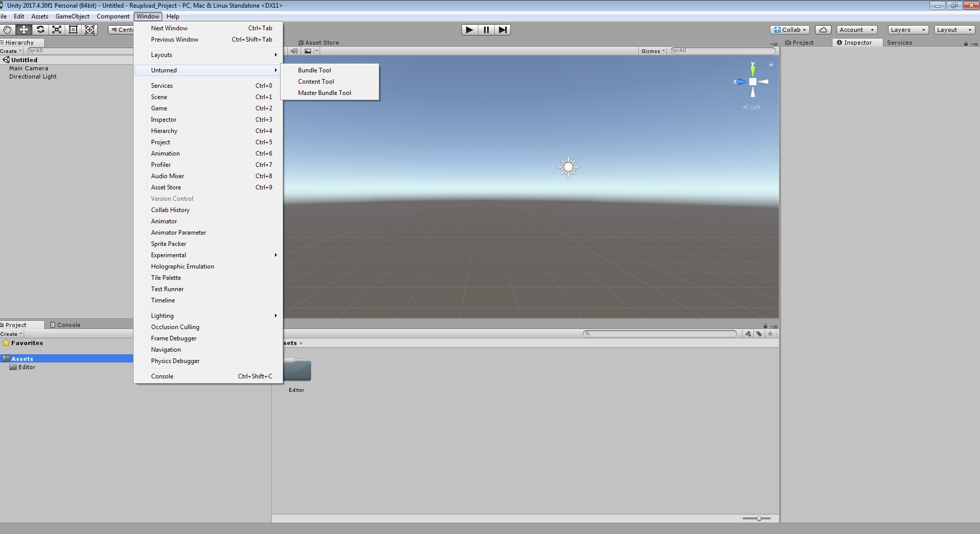Save search with star icon
The width and height of the screenshot is (980, 534).
click(770, 334)
